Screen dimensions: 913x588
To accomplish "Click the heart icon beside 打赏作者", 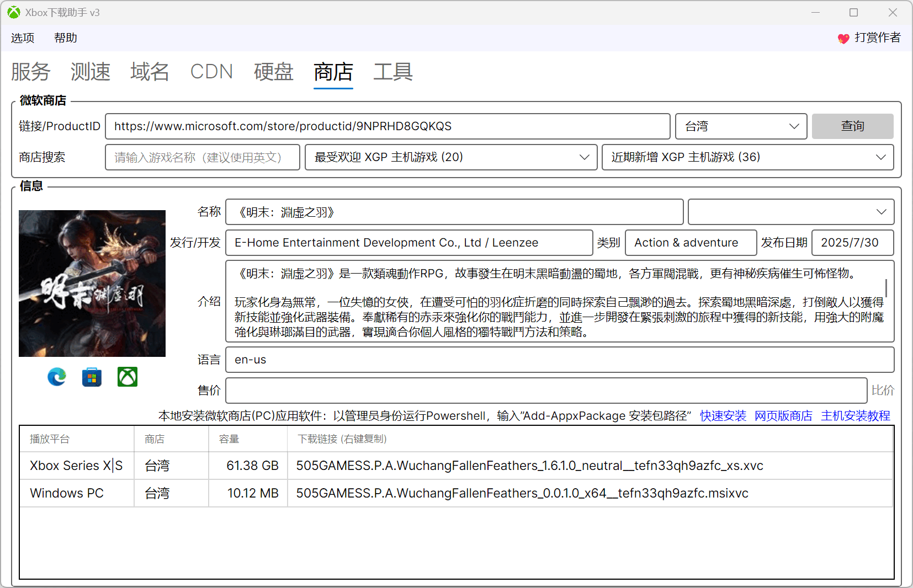I will [x=843, y=38].
